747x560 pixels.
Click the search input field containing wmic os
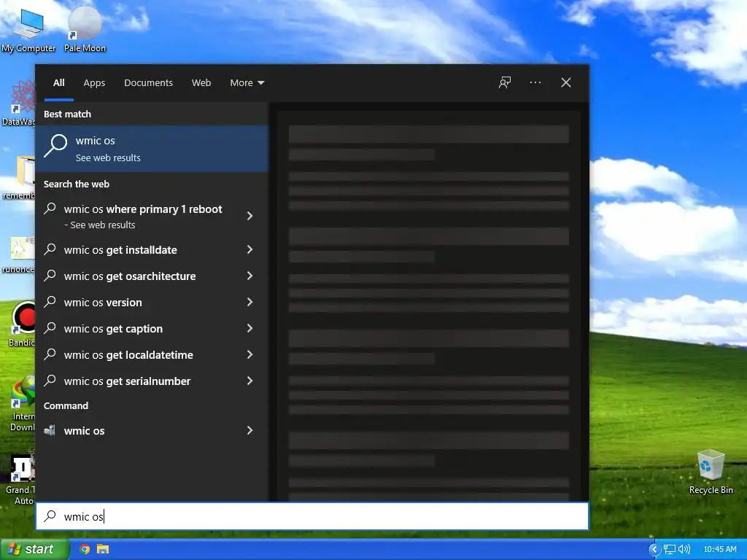tap(312, 516)
